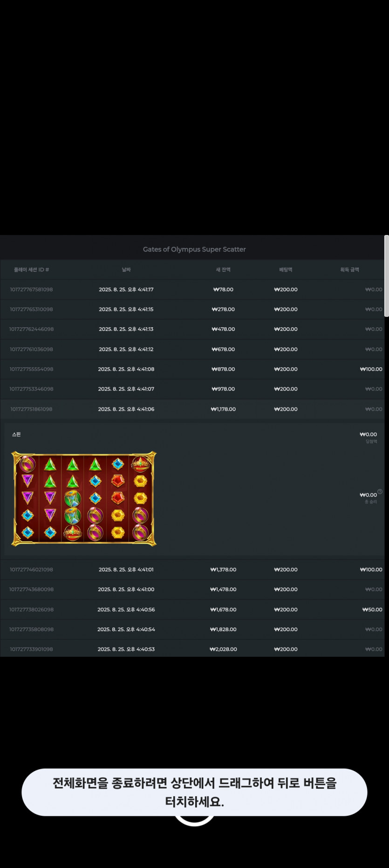Select session ID 101727743680098
The height and width of the screenshot is (868, 389).
point(31,590)
